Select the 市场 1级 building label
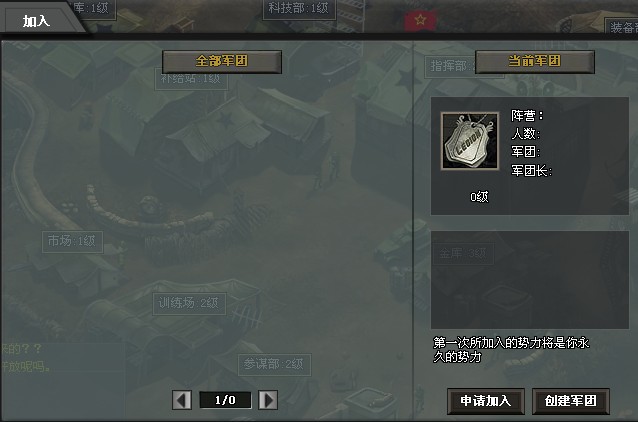Screen dimensions: 638x422 click(72, 242)
